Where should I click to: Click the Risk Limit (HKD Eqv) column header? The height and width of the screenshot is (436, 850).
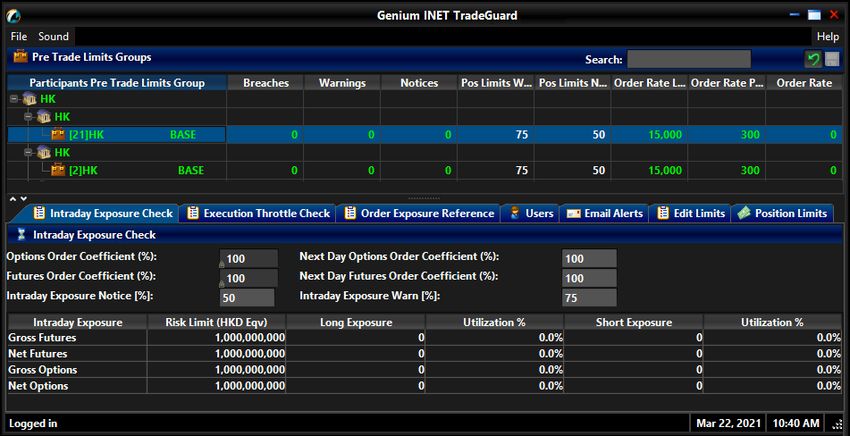click(217, 322)
